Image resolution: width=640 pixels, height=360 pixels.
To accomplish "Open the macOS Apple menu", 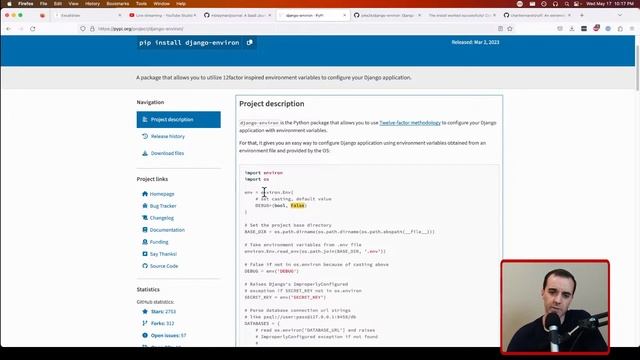I will [9, 4].
